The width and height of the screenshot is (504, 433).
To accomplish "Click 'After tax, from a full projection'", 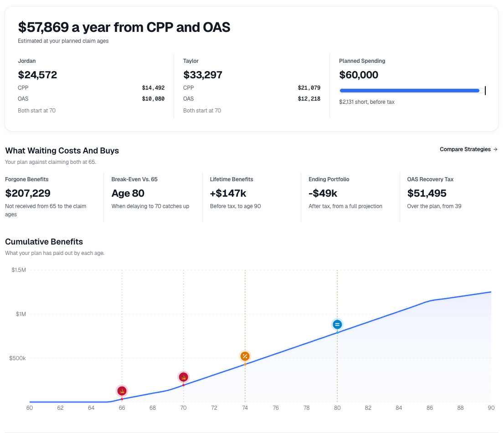I will [x=345, y=206].
